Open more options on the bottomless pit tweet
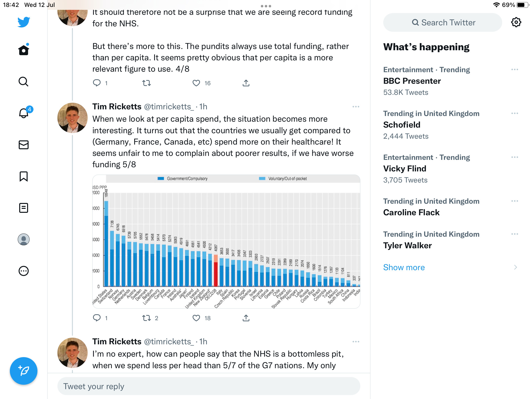 (356, 342)
